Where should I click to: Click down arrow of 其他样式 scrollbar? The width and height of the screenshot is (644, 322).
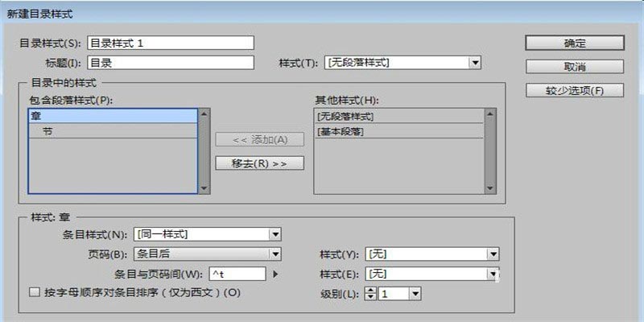(x=490, y=188)
